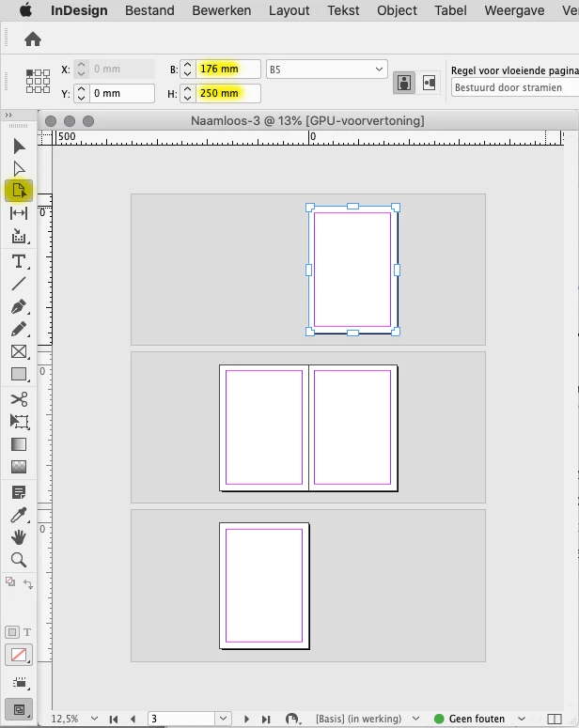Select the Scissors tool
The width and height of the screenshot is (579, 728).
(x=19, y=399)
